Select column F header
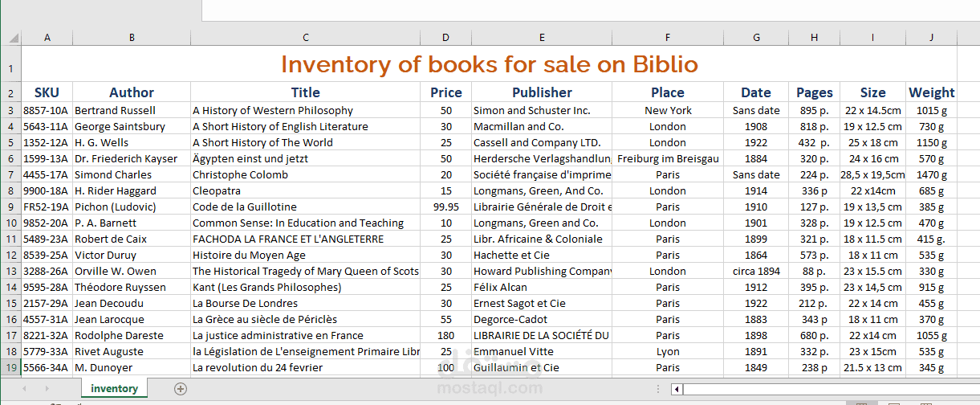 (x=667, y=37)
